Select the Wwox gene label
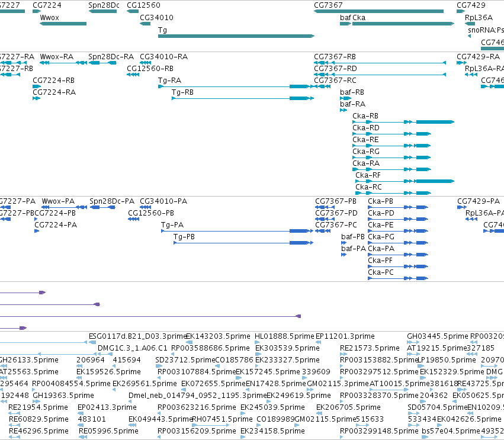 (x=50, y=18)
